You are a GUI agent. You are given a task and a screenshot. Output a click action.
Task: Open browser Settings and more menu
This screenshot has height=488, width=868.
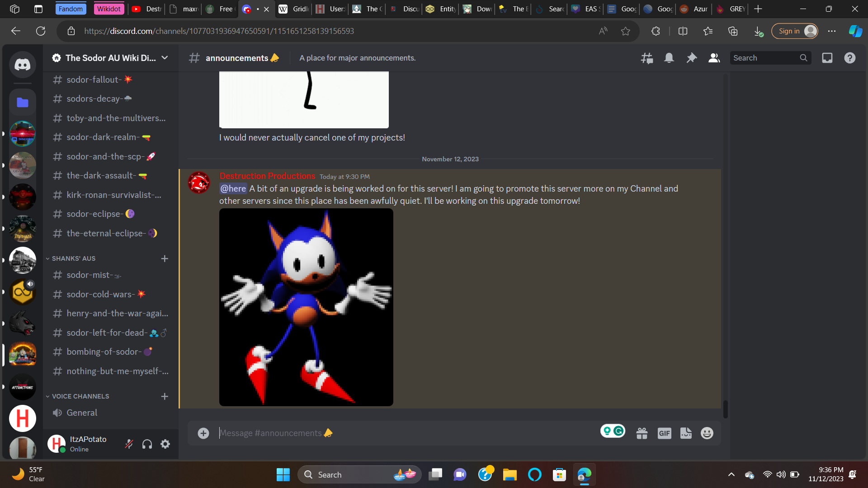click(x=832, y=31)
